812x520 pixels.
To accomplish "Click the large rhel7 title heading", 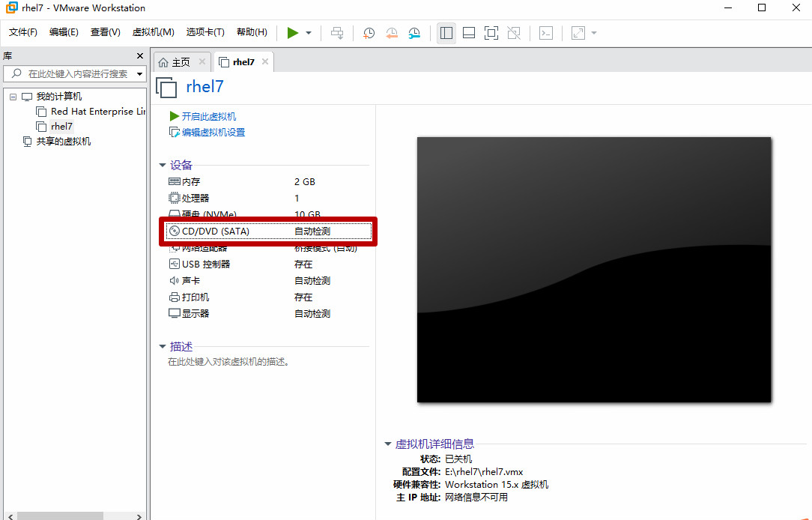I will pyautogui.click(x=204, y=86).
